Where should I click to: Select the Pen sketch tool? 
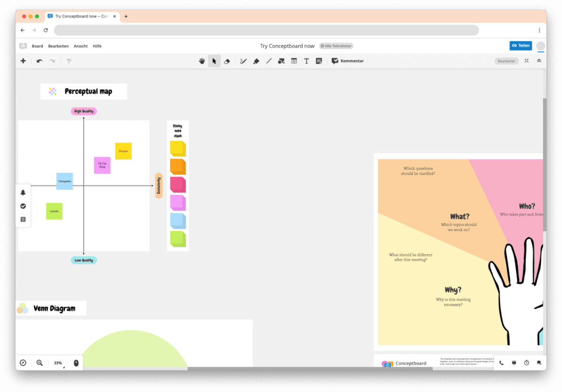pos(243,61)
